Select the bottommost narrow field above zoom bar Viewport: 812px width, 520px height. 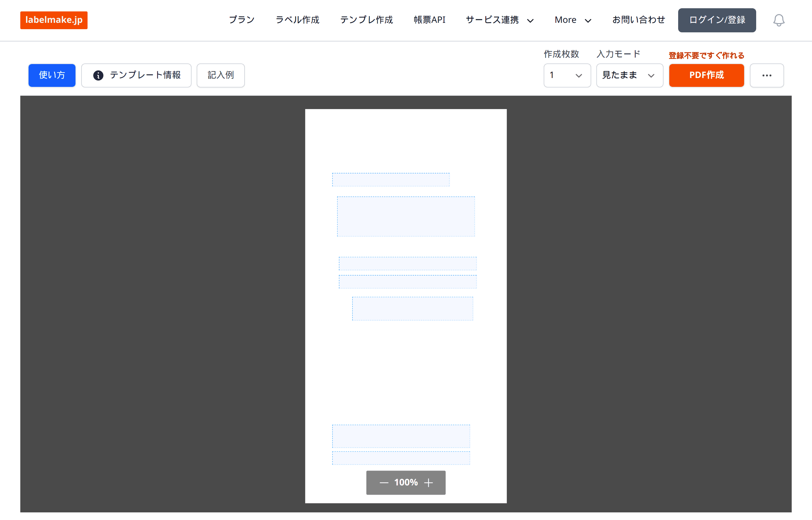pyautogui.click(x=401, y=458)
